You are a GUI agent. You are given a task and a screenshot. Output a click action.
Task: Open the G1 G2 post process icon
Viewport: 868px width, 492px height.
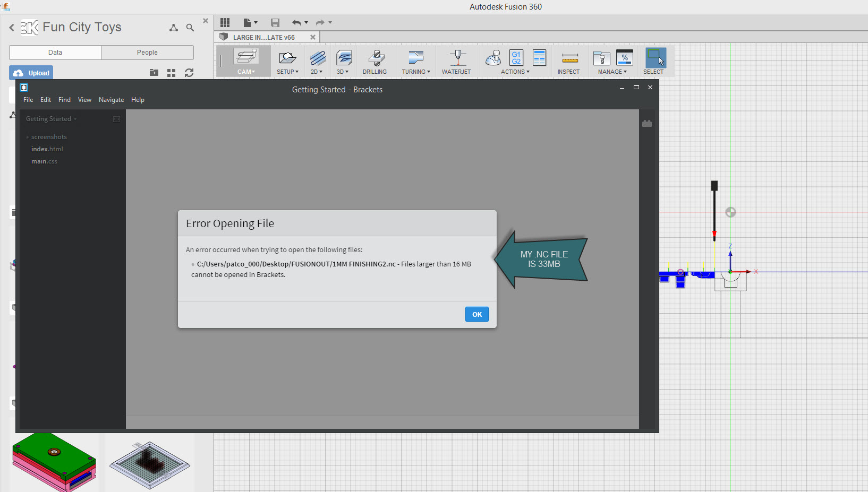click(515, 58)
